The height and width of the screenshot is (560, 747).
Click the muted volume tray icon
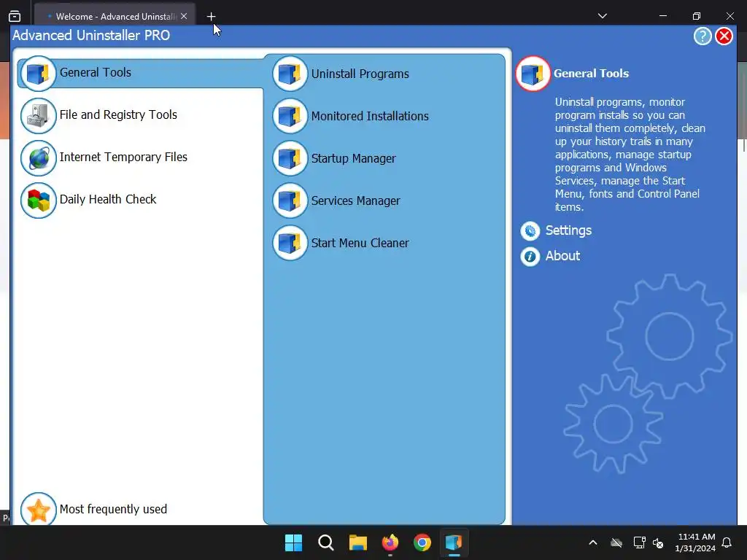pyautogui.click(x=658, y=542)
